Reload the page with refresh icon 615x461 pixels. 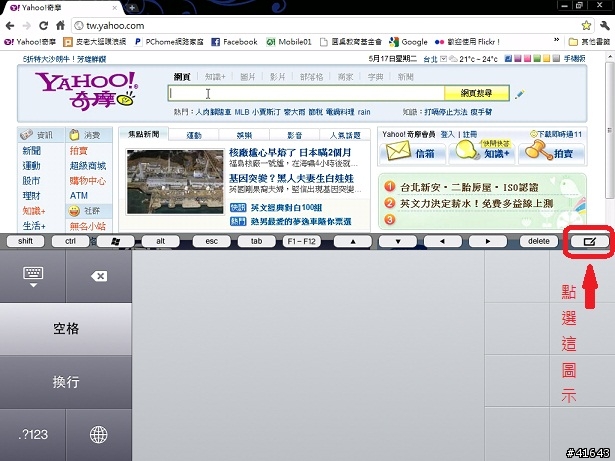pyautogui.click(x=43, y=26)
